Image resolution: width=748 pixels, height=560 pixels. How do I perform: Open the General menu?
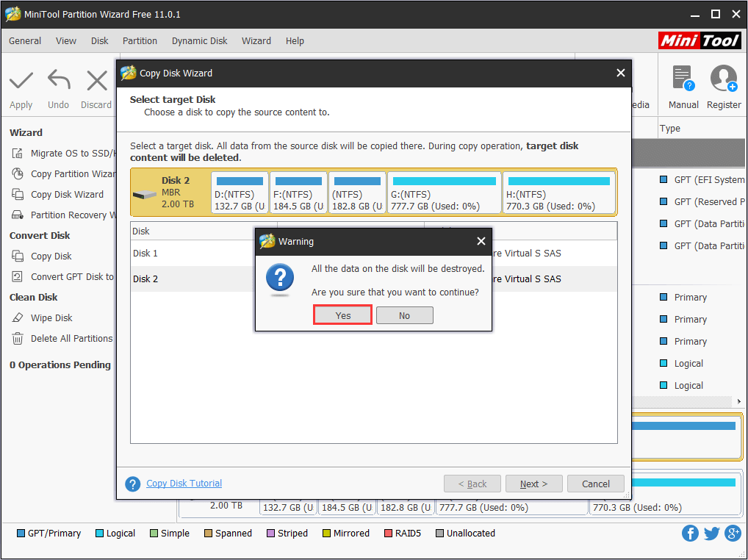25,41
